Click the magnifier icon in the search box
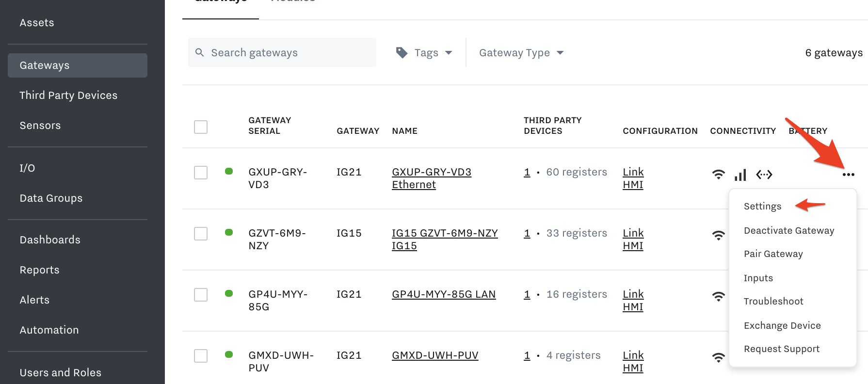This screenshot has width=868, height=384. 199,52
